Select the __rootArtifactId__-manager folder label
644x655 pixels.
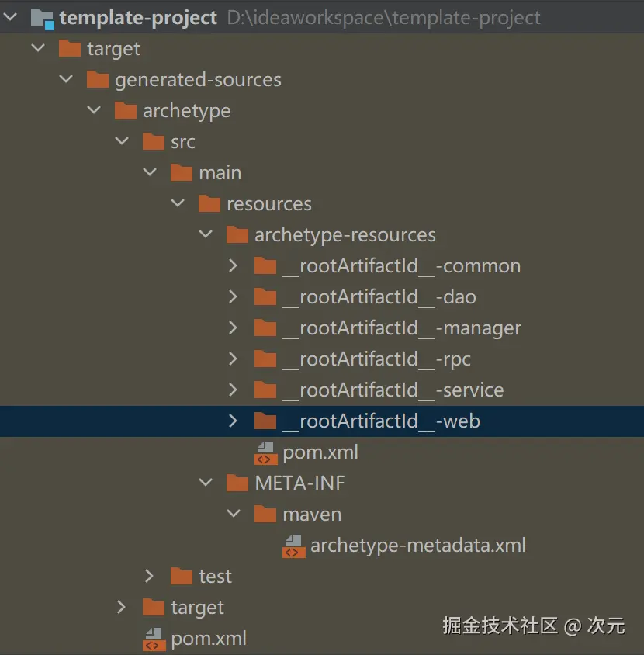pyautogui.click(x=402, y=328)
